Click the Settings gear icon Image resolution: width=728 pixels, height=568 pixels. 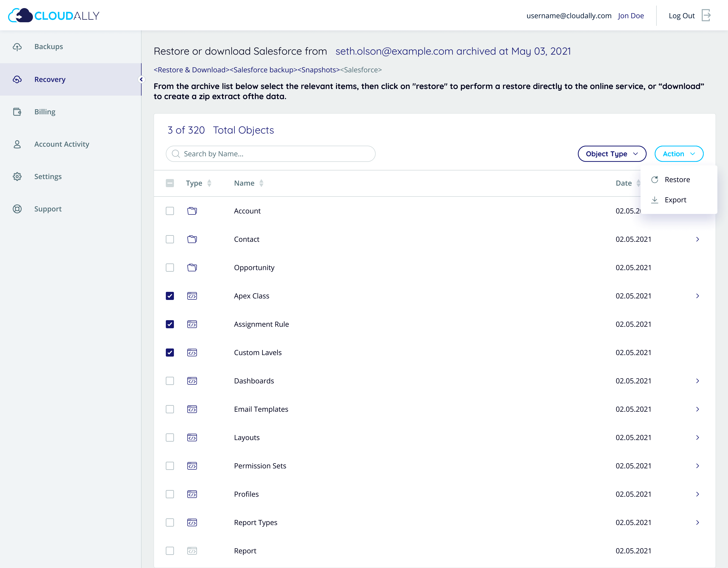(17, 177)
